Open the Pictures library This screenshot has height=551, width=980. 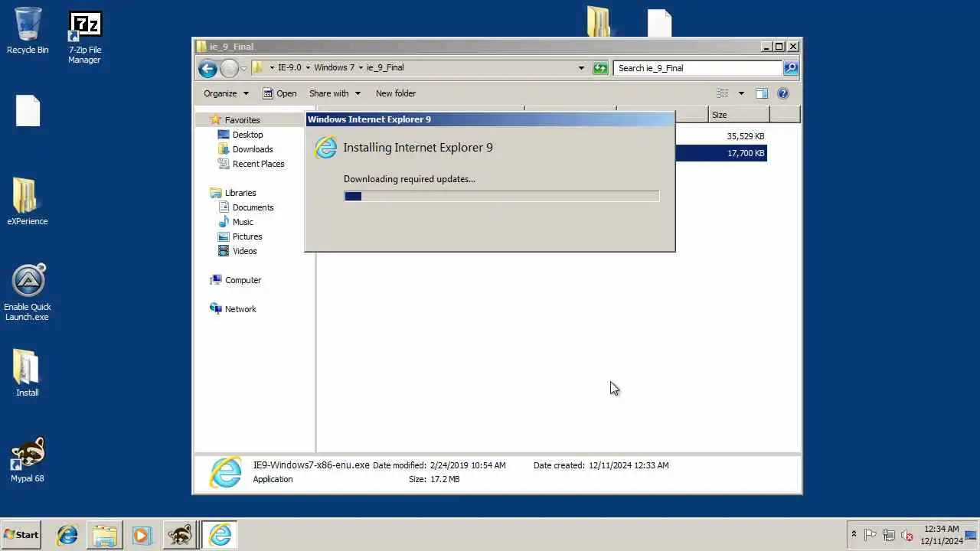pos(247,236)
